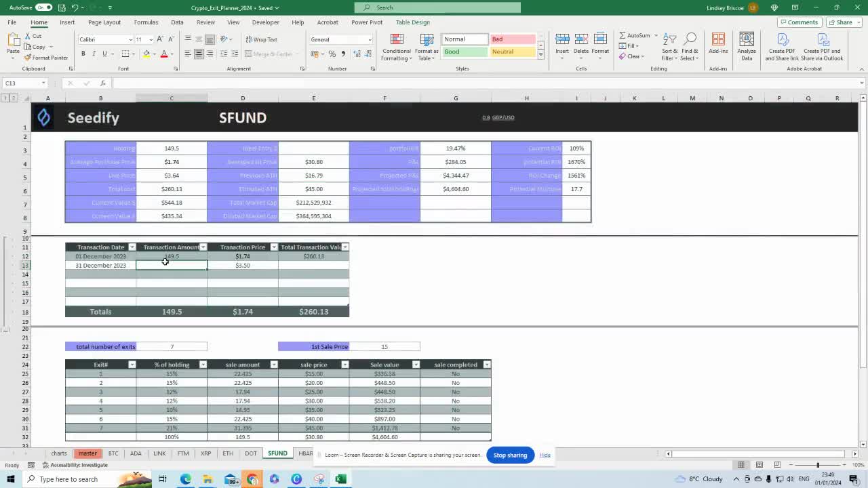868x488 pixels.
Task: Open the Transaction Date filter dropdown
Action: coord(134,247)
